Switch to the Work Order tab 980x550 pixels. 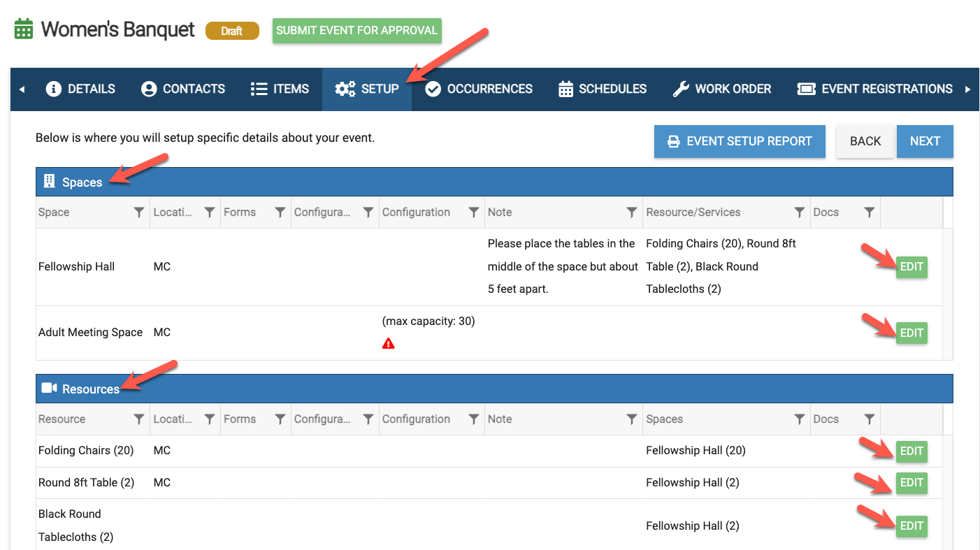(722, 89)
